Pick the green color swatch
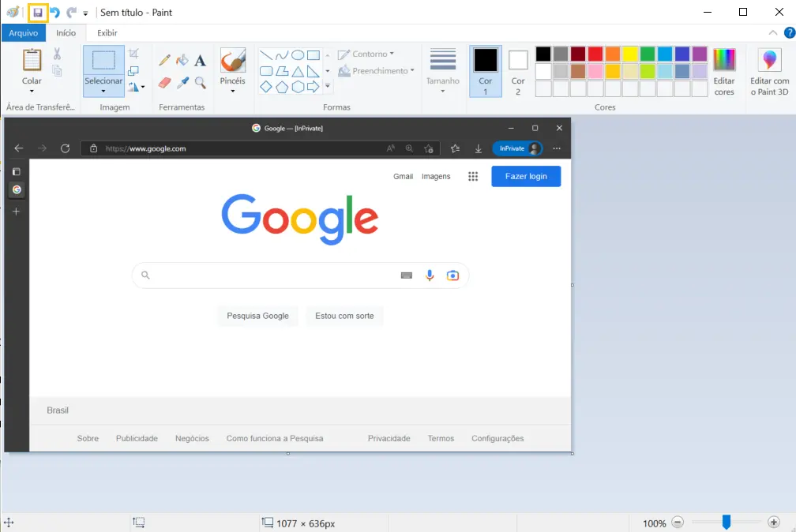 (x=648, y=54)
